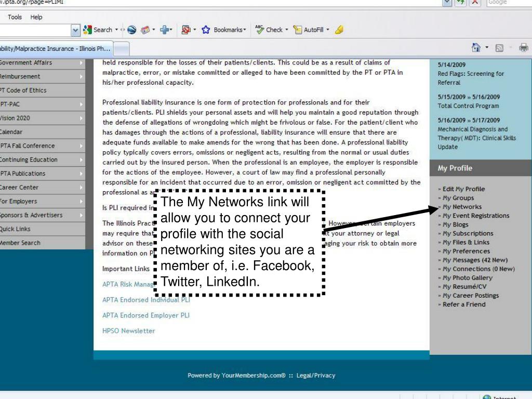This screenshot has width=532, height=399.
Task: Click the Bookmarks star icon
Action: point(206,30)
